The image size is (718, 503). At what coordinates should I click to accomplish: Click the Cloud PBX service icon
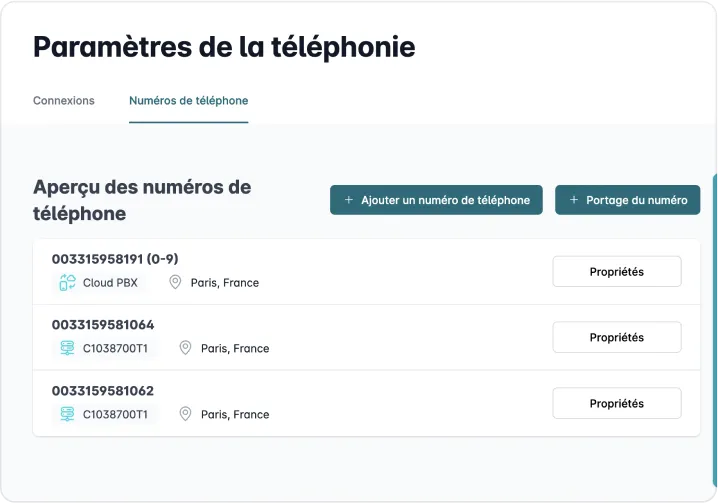[68, 283]
